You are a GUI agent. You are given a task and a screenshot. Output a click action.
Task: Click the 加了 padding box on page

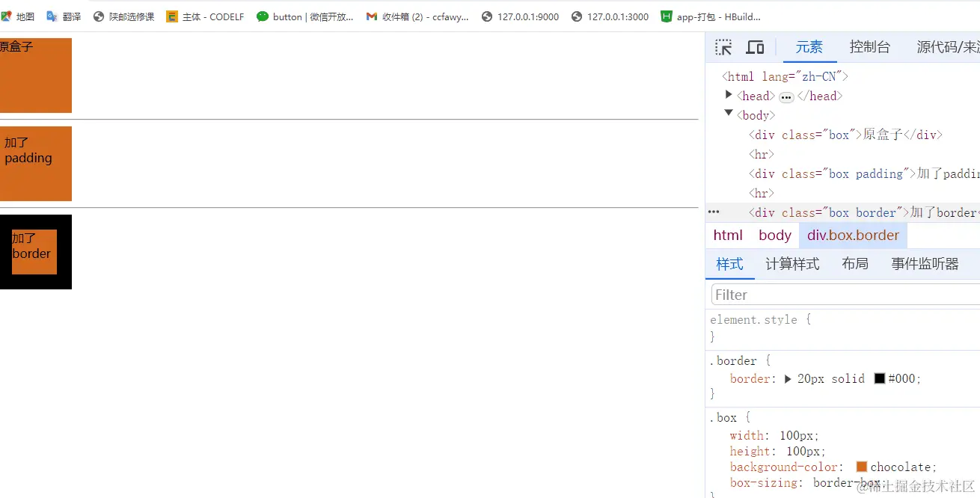tap(36, 164)
